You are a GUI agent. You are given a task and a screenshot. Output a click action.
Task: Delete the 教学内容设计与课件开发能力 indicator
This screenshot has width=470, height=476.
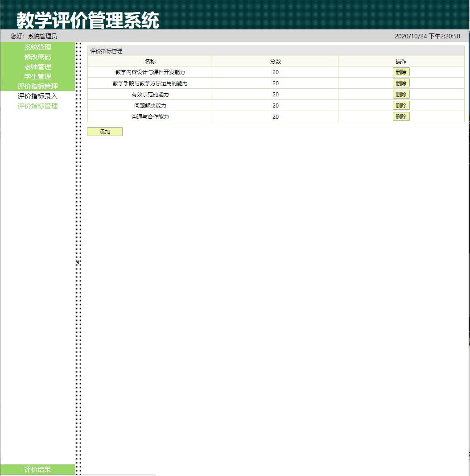(x=400, y=71)
